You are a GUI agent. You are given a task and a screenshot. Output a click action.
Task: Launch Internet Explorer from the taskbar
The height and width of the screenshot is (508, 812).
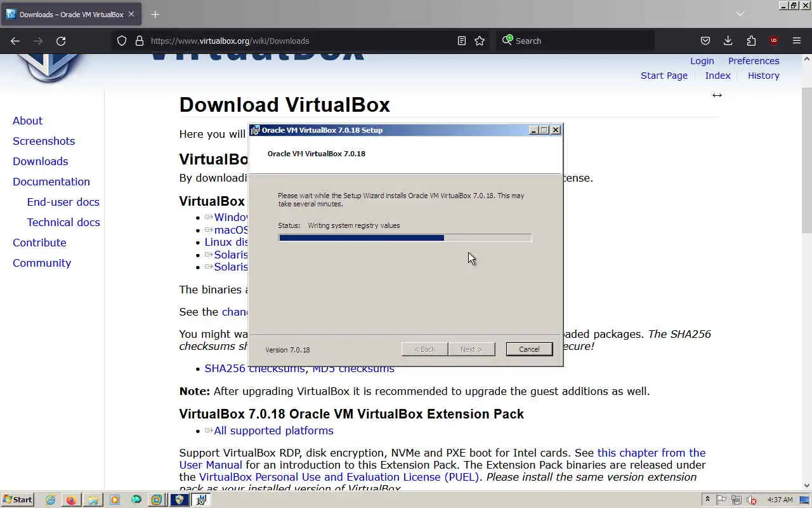pos(50,500)
